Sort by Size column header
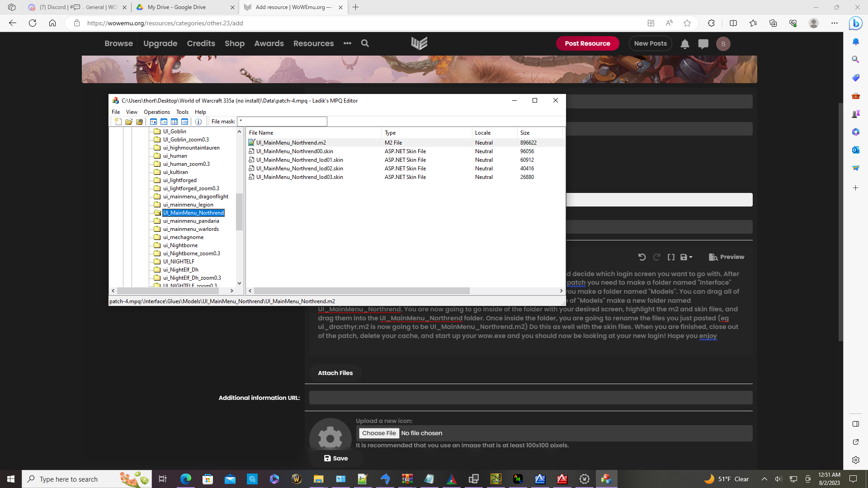The height and width of the screenshot is (488, 868). pyautogui.click(x=540, y=133)
